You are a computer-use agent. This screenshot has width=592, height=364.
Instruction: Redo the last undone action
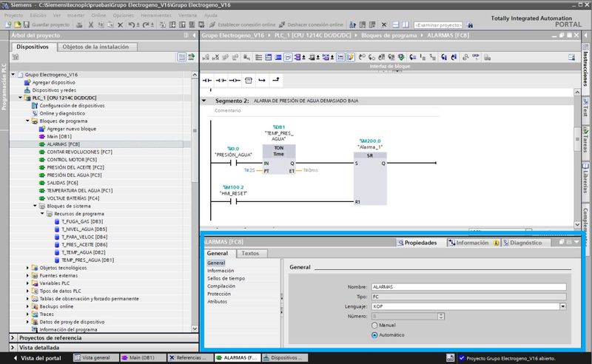[x=146, y=25]
